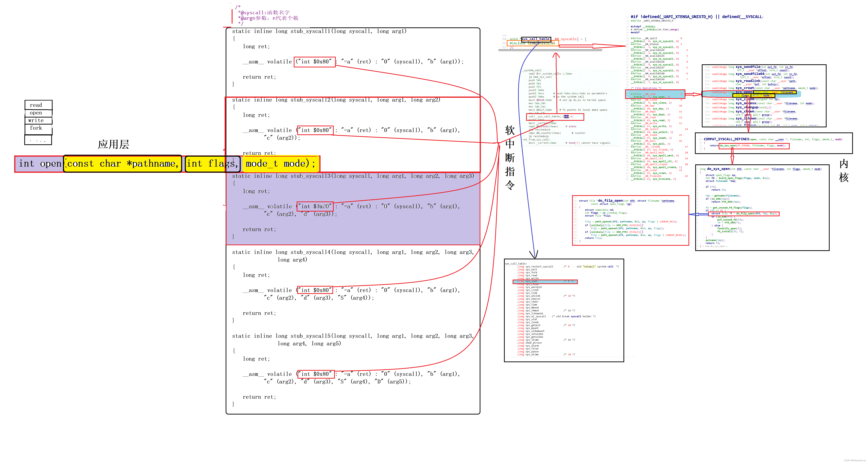
Task: Click the "*@syscall:函数名字" comment line
Action: click(264, 12)
